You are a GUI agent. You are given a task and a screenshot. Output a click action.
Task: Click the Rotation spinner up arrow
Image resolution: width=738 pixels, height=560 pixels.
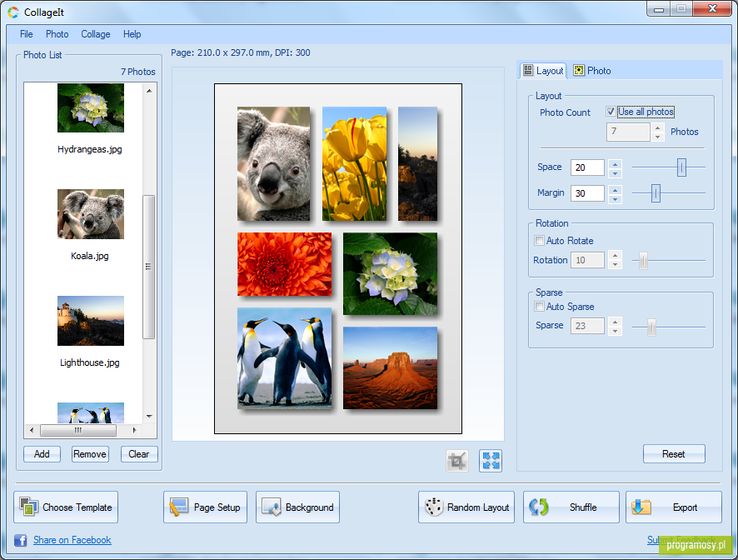616,256
